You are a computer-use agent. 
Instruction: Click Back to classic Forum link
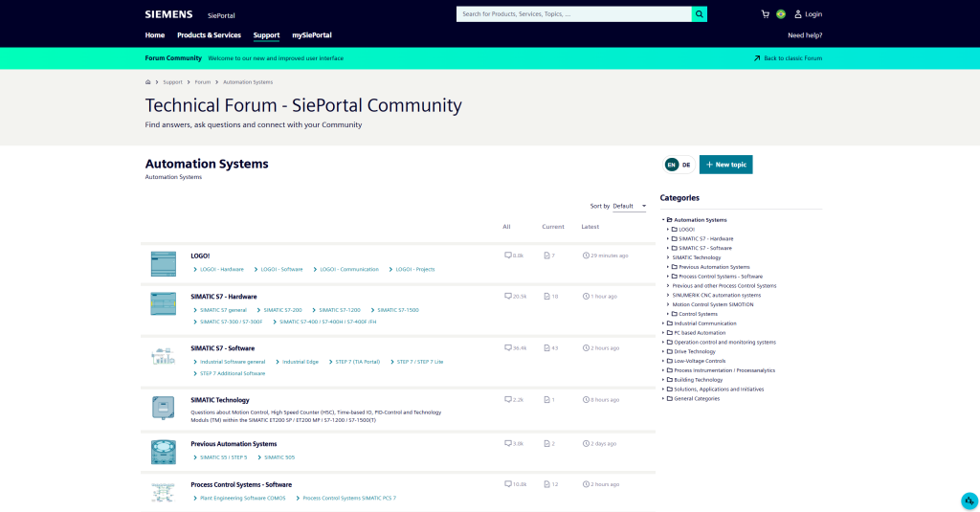point(787,58)
